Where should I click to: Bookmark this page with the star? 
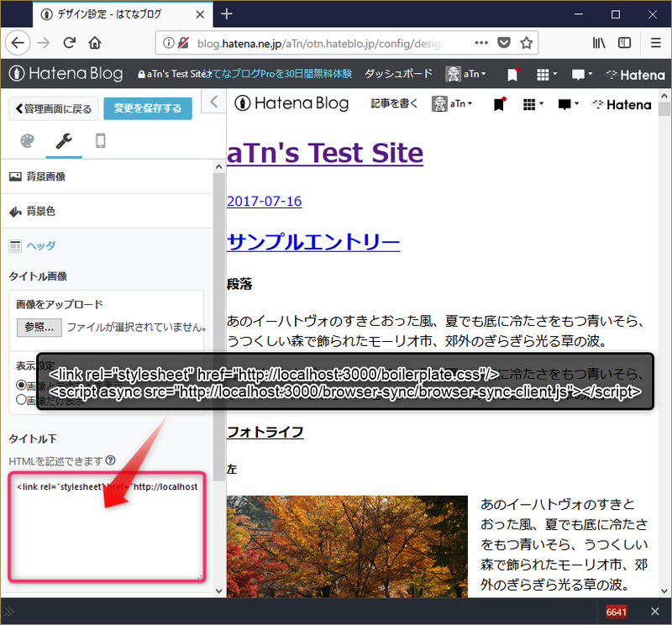[527, 43]
